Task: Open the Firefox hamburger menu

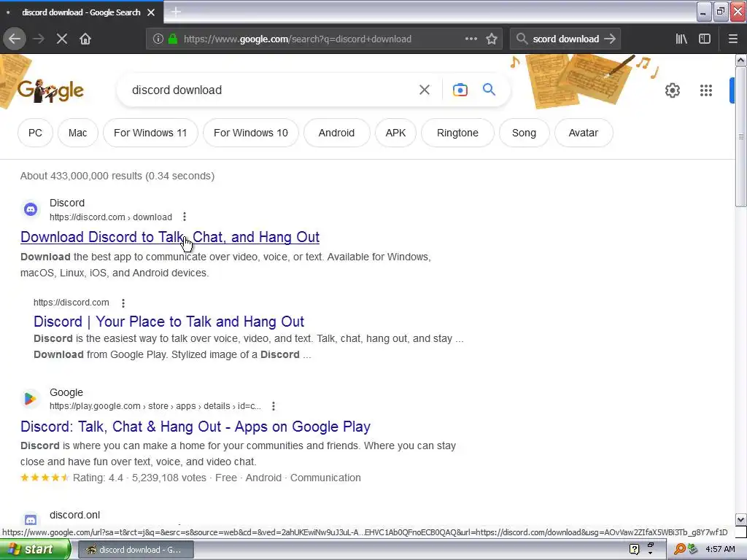Action: [x=733, y=39]
